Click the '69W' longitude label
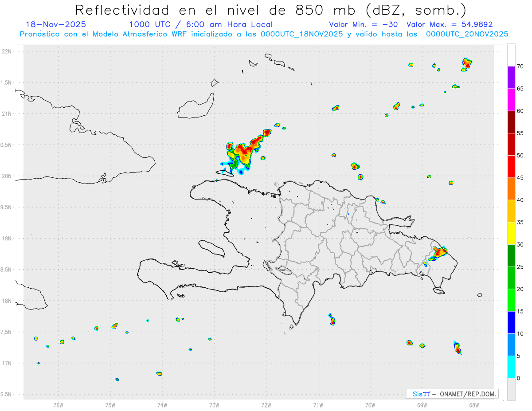 click(422, 405)
